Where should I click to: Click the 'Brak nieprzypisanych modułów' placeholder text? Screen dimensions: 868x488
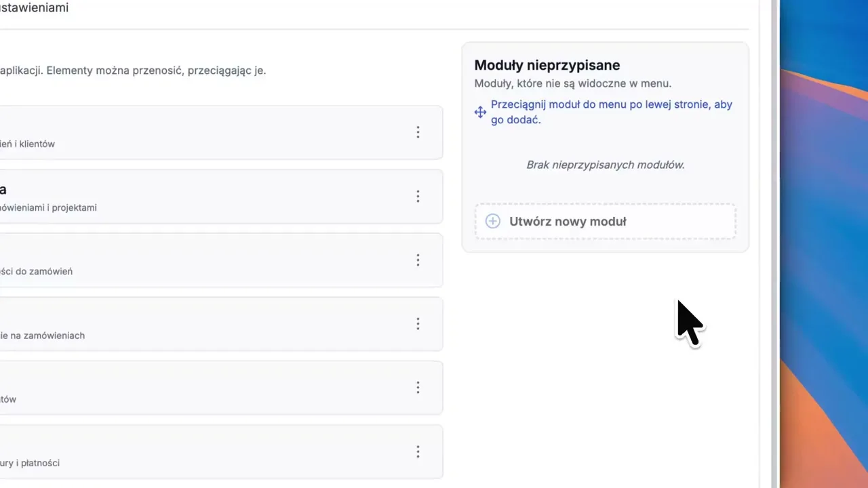[605, 165]
